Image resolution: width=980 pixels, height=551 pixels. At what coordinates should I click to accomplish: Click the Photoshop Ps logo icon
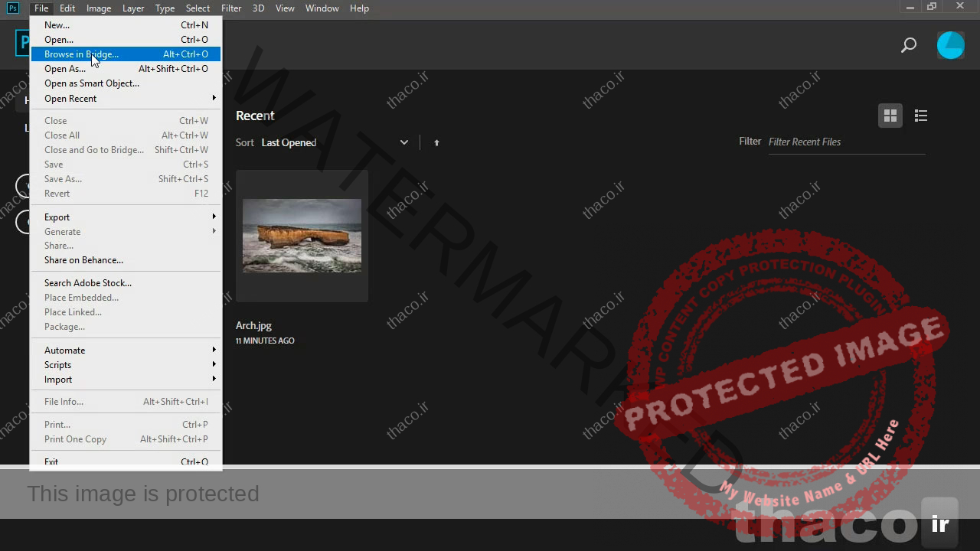(12, 8)
